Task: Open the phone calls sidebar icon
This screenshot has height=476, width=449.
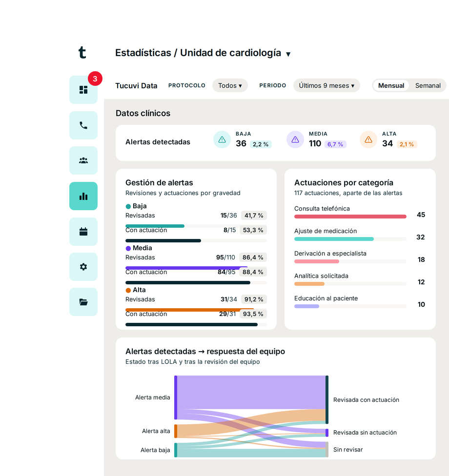Action: point(83,125)
